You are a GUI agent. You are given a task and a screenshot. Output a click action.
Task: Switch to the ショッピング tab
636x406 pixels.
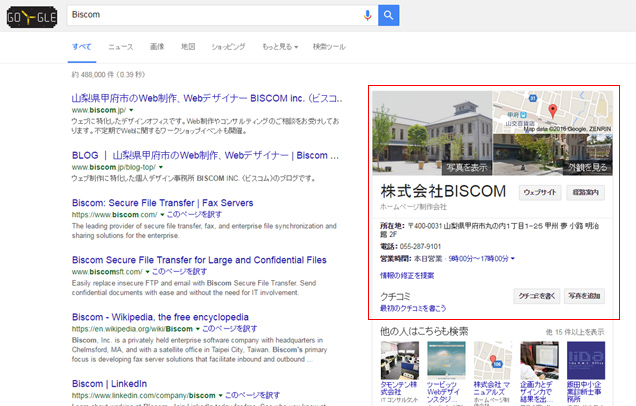point(228,47)
